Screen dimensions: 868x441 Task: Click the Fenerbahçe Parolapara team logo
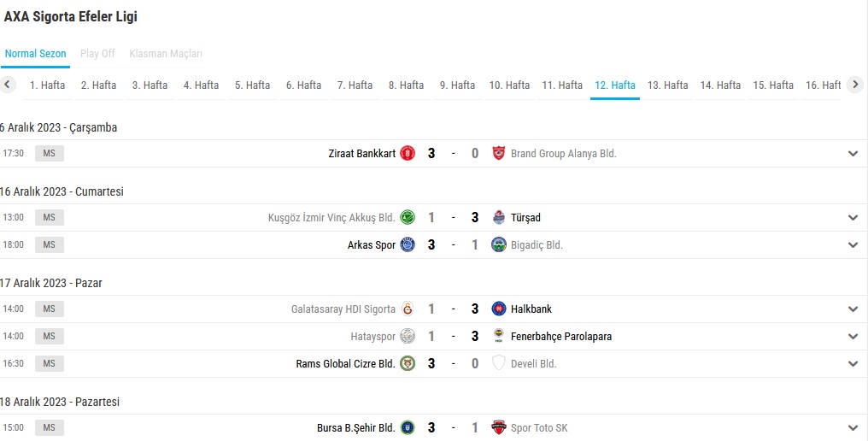point(499,337)
